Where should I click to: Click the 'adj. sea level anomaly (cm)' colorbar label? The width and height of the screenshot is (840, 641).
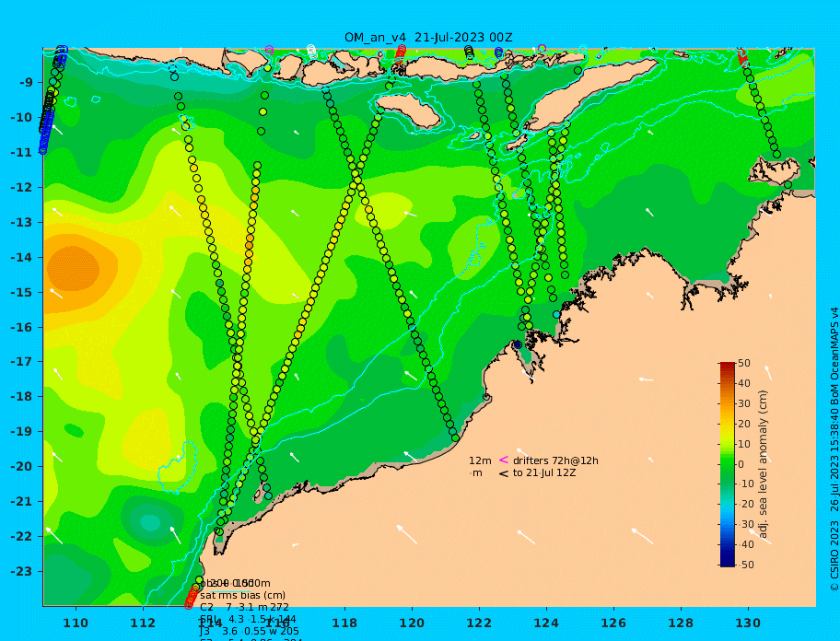[764, 464]
